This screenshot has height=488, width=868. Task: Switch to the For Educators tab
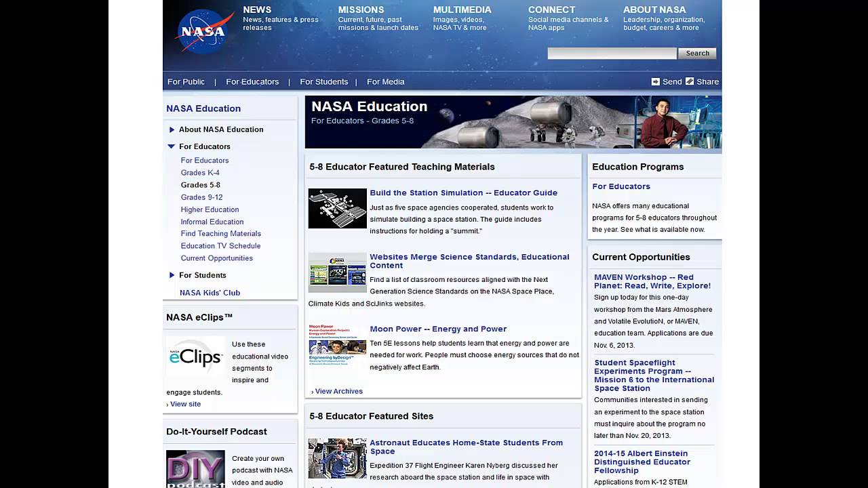click(252, 81)
